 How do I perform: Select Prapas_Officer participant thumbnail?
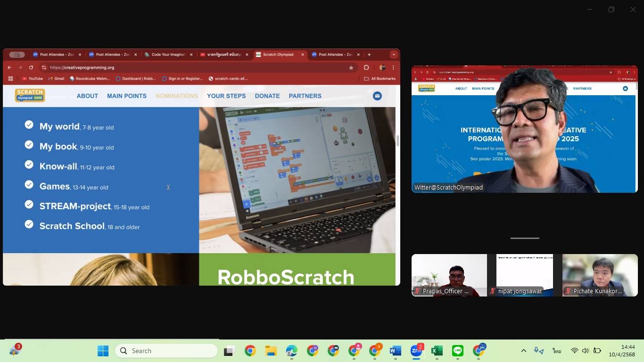[x=449, y=275]
